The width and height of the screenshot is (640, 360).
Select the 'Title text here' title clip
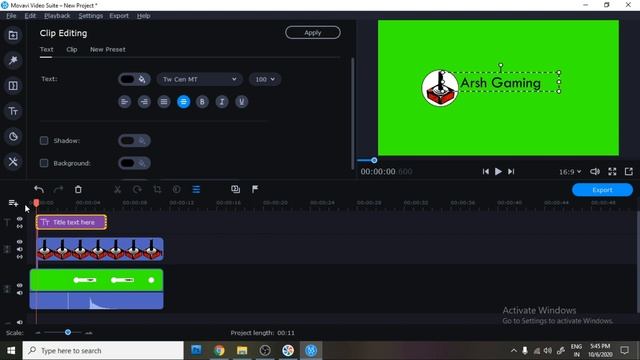click(71, 222)
